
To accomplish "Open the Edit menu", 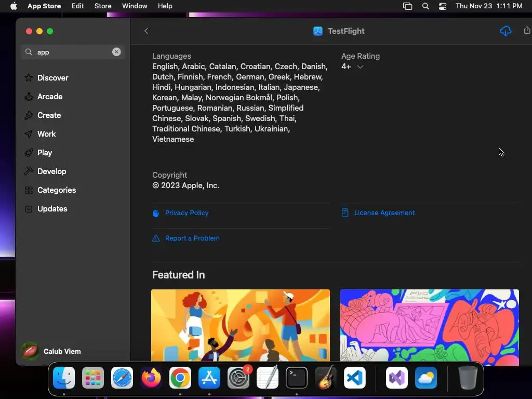I will (78, 6).
